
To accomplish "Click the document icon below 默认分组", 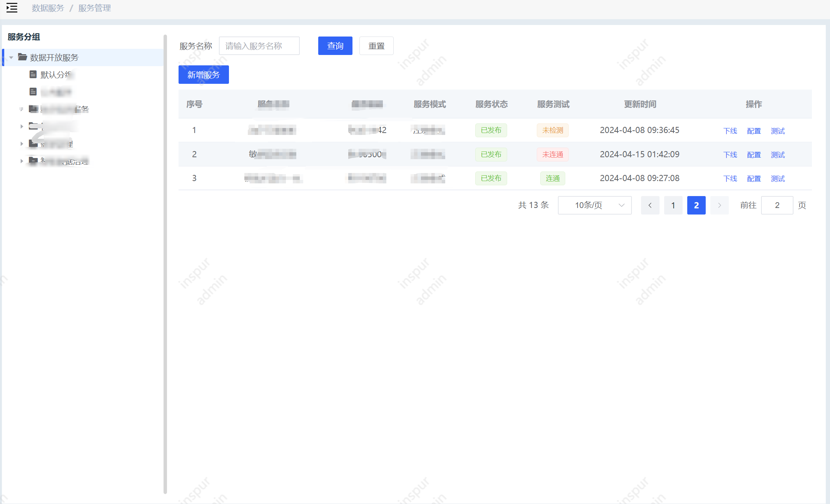I will click(x=33, y=91).
